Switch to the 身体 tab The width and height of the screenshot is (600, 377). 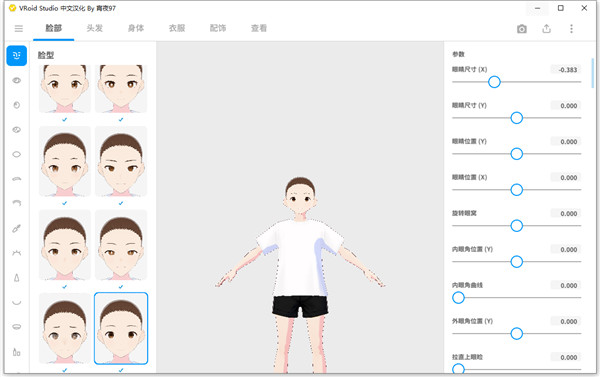[x=136, y=28]
